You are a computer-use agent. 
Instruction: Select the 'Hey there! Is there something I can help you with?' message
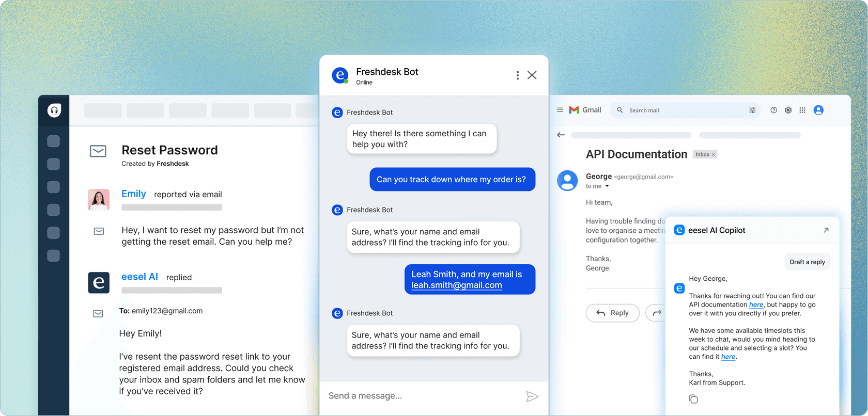tap(422, 139)
